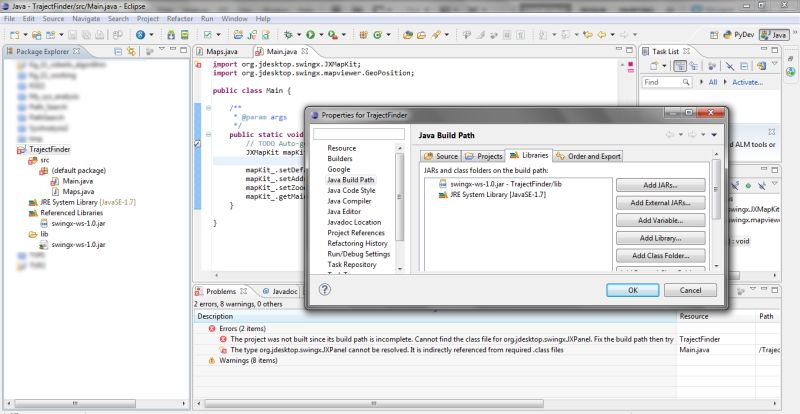
Task: Select Java Compiler in properties list
Action: (x=349, y=201)
